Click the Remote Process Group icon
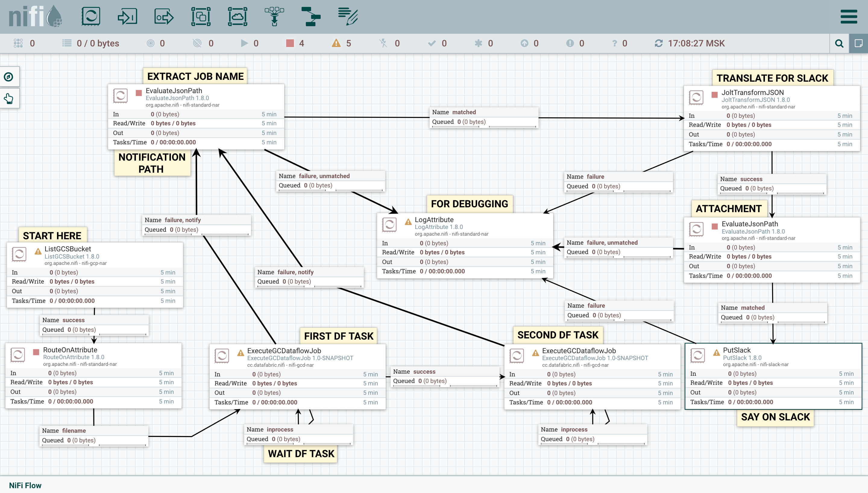Image resolution: width=868 pixels, height=493 pixels. (x=237, y=16)
